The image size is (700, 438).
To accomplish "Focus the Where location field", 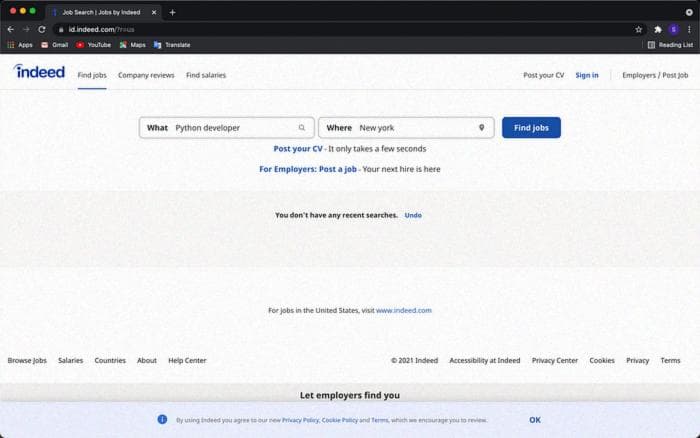I will (x=406, y=128).
